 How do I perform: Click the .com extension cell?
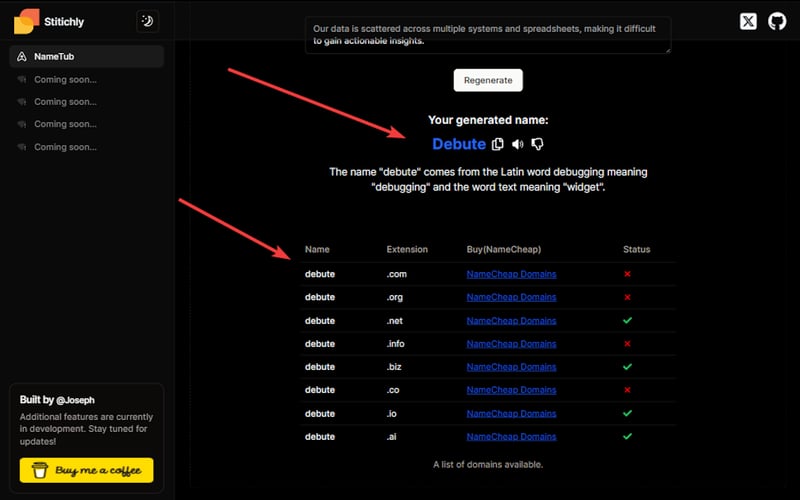click(396, 274)
